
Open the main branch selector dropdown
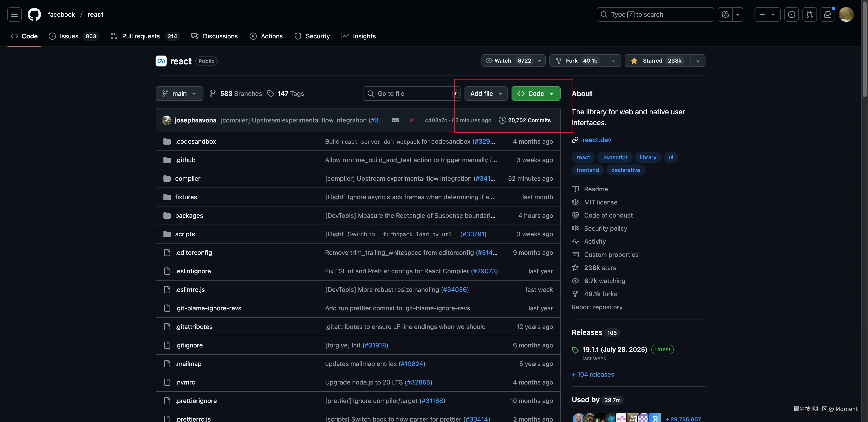179,94
